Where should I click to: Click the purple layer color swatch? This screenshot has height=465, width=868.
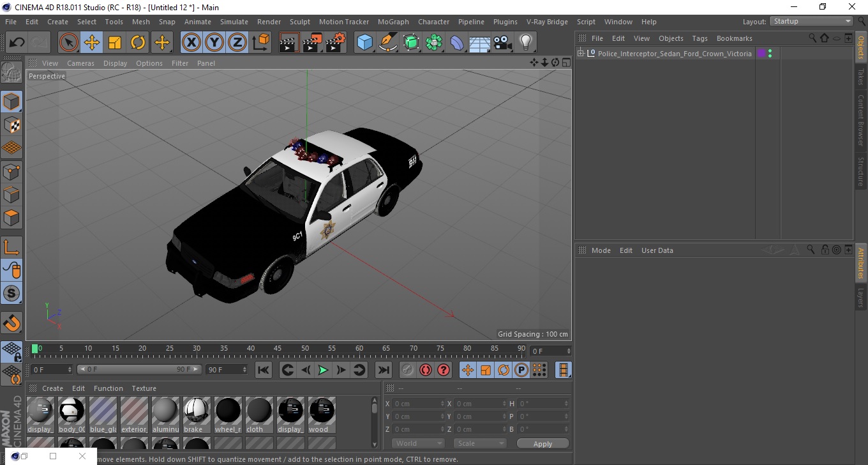[x=761, y=54]
